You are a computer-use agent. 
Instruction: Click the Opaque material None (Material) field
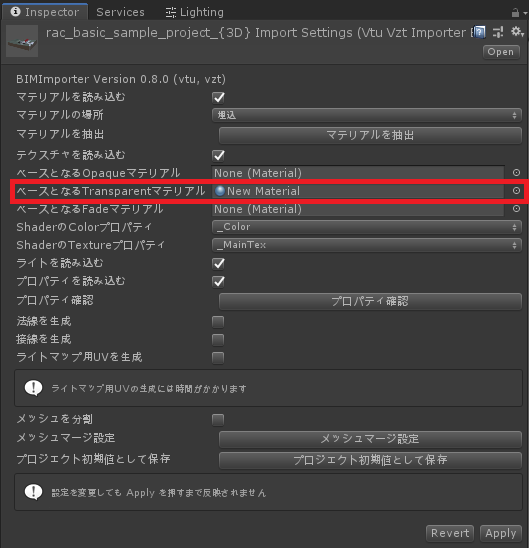click(x=358, y=173)
